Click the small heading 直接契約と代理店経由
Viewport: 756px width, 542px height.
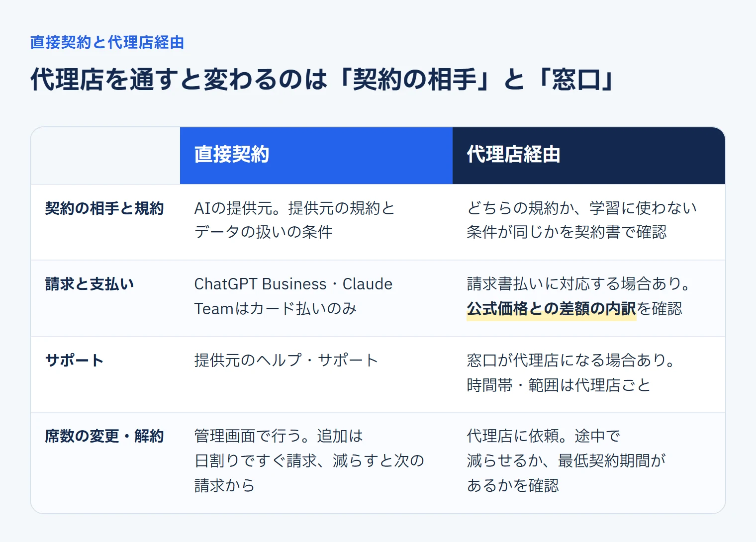(107, 42)
